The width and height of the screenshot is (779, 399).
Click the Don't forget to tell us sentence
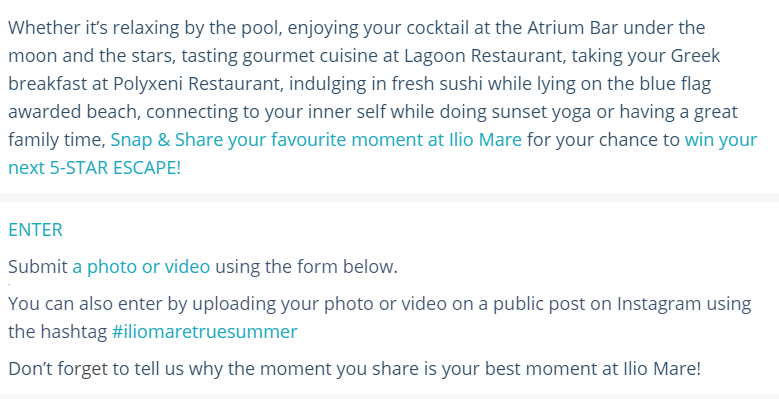coord(354,369)
